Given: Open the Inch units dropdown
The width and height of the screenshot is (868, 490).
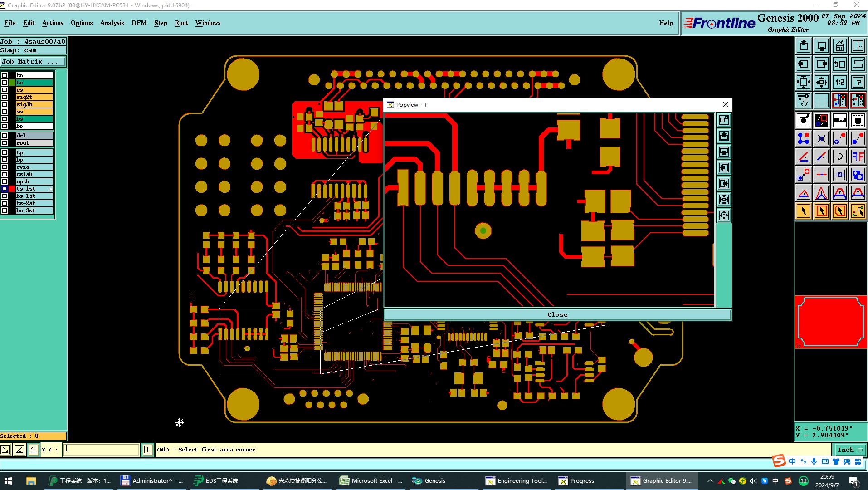Looking at the screenshot, I should [849, 450].
